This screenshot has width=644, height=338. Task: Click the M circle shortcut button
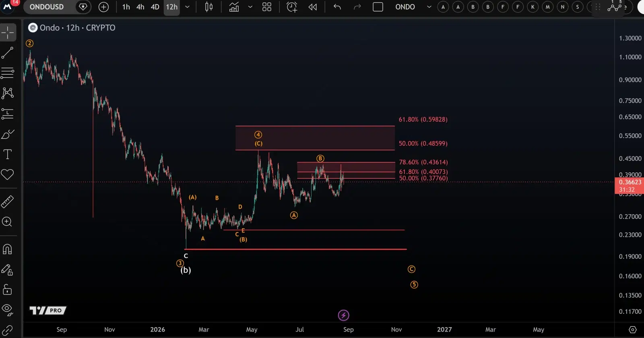(x=548, y=7)
